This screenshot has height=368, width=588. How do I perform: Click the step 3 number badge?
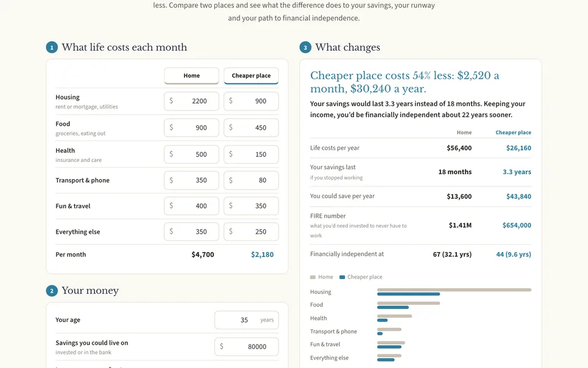305,47
